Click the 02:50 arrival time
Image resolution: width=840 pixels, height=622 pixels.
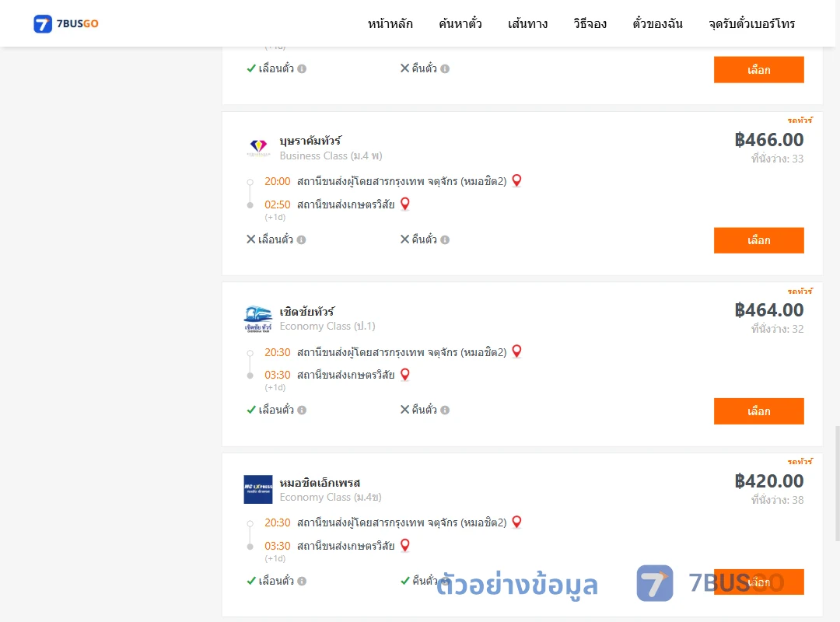tap(278, 204)
